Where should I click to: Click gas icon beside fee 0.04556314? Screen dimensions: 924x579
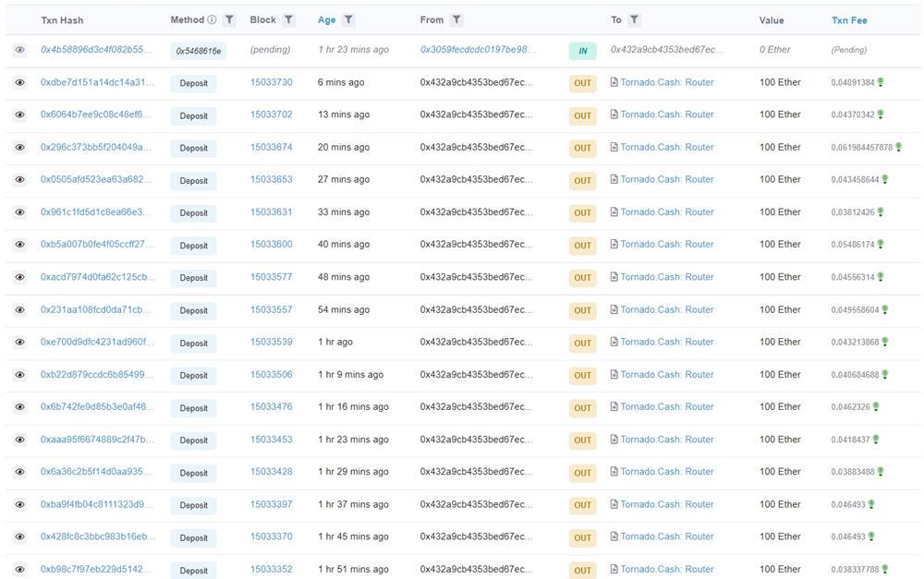pyautogui.click(x=881, y=277)
